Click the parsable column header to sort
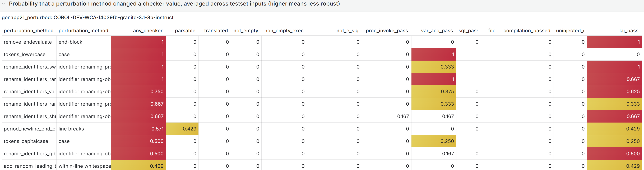644x170 pixels. [x=185, y=30]
